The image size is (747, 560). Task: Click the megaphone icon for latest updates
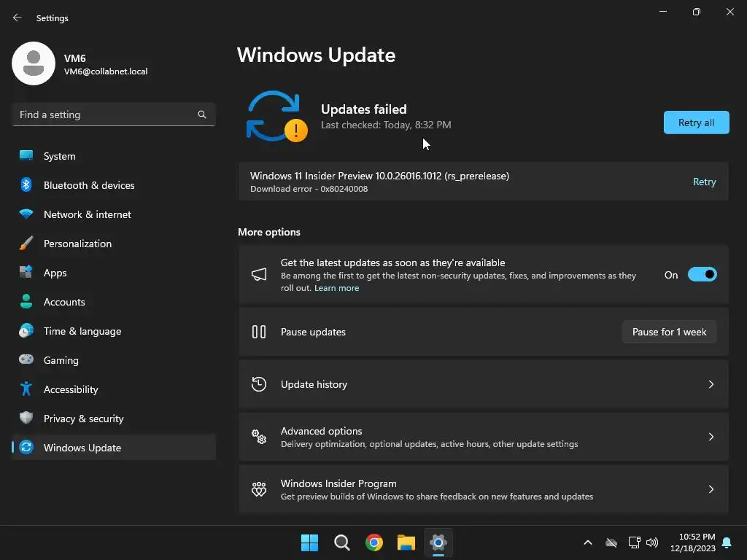click(259, 275)
